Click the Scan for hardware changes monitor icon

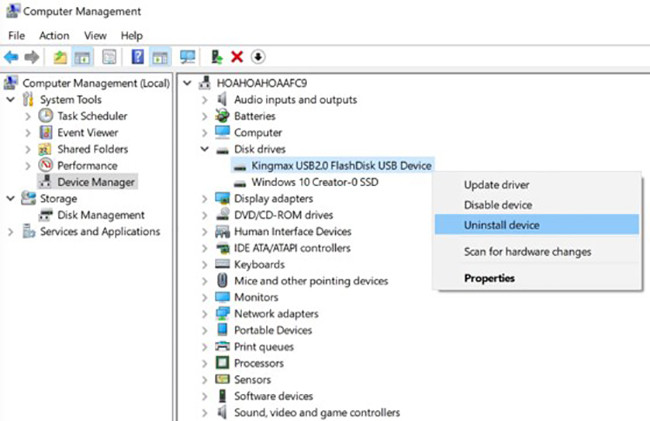point(187,57)
